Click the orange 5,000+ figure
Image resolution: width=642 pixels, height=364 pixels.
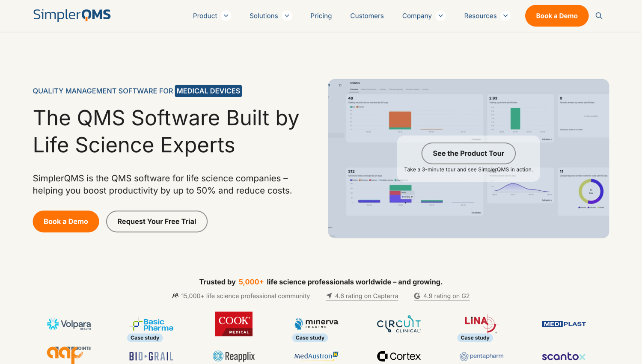(x=251, y=282)
